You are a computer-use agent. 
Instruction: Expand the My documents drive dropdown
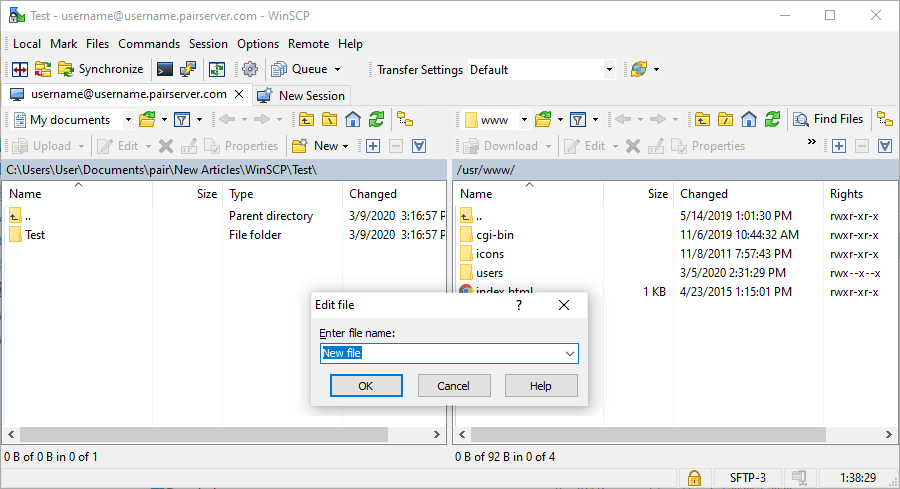click(130, 120)
